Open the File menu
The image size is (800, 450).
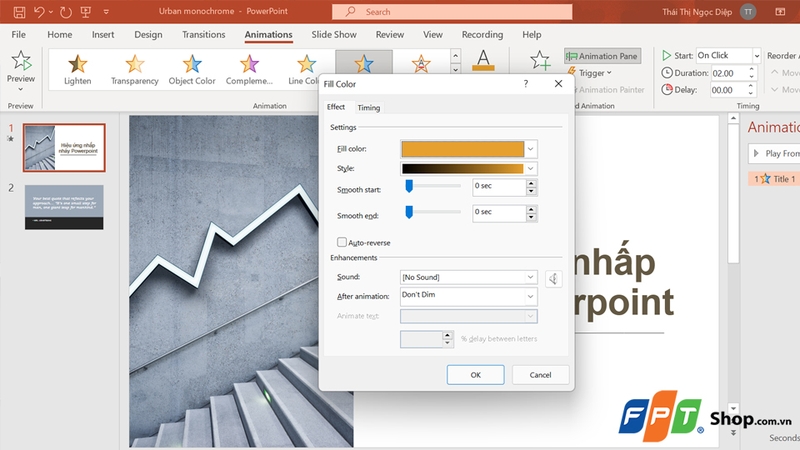click(x=18, y=34)
